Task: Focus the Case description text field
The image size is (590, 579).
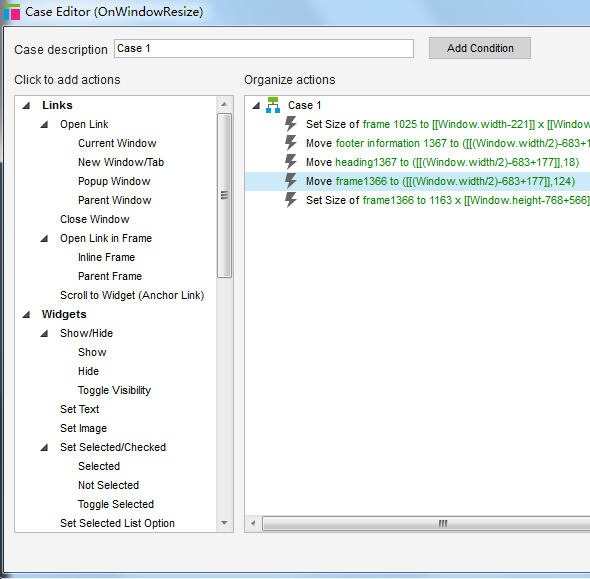Action: pyautogui.click(x=264, y=49)
